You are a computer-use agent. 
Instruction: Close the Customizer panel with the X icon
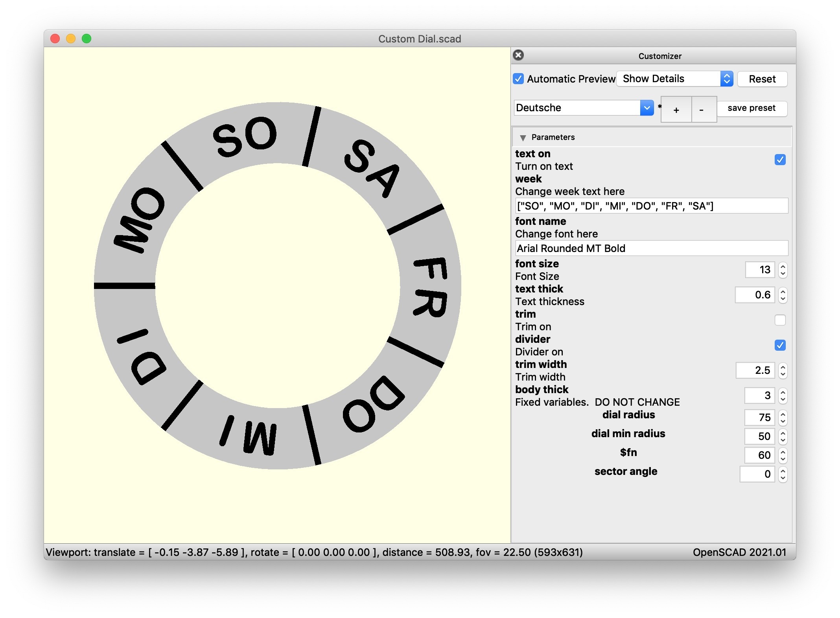click(x=518, y=55)
